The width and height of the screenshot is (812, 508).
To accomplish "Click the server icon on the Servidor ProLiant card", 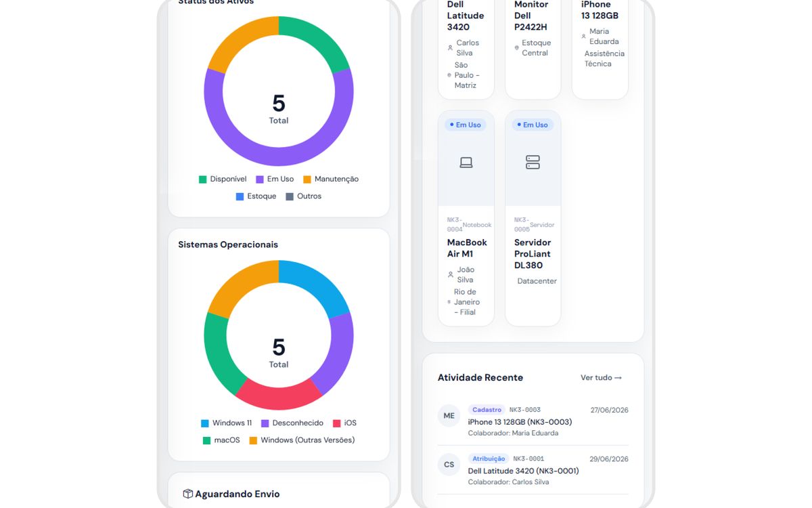I will (x=533, y=163).
